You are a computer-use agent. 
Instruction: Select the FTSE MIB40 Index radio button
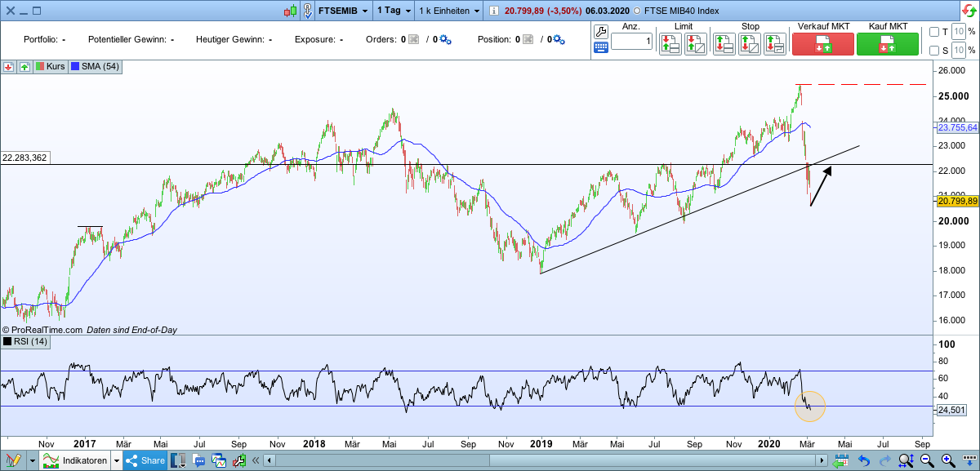pyautogui.click(x=639, y=11)
